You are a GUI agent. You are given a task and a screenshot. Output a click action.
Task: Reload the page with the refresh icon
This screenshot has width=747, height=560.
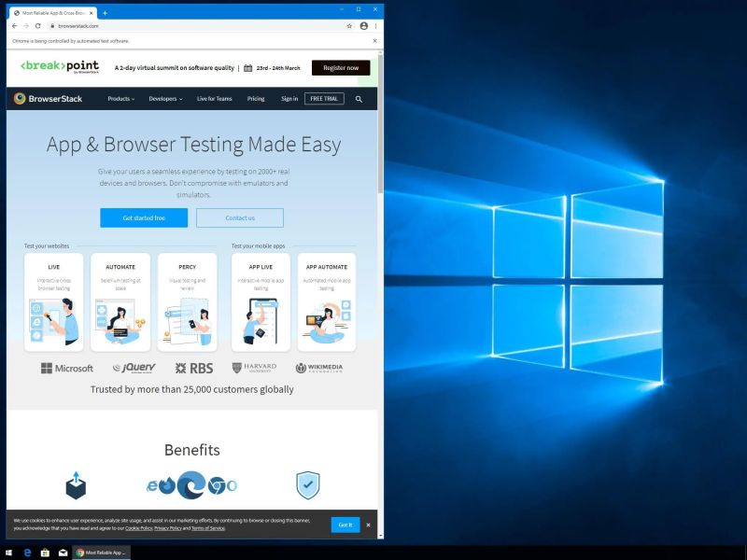(x=38, y=27)
